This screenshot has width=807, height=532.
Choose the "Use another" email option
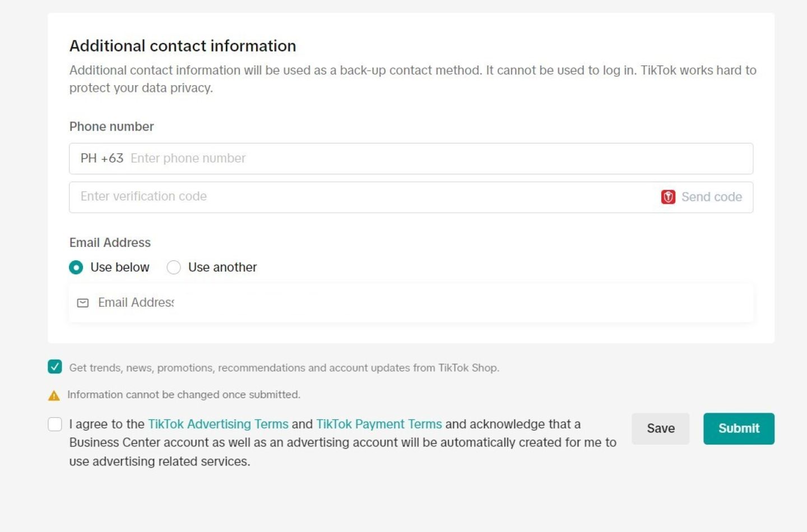pyautogui.click(x=174, y=268)
